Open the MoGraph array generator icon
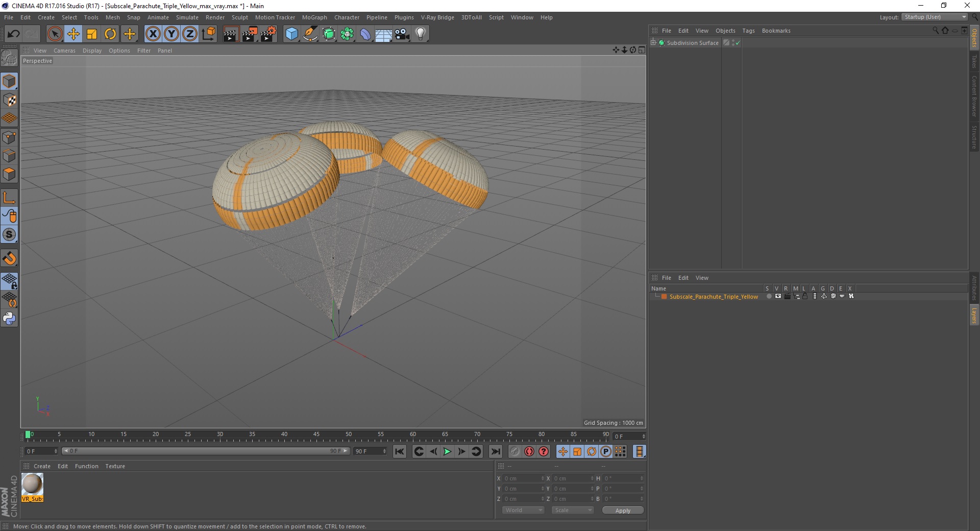The image size is (980, 531). pyautogui.click(x=348, y=34)
